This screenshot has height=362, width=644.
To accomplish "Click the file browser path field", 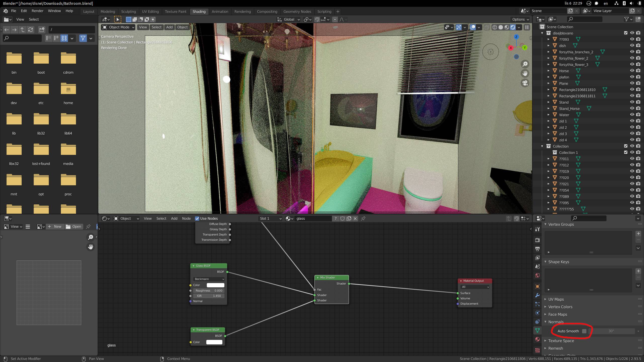I will point(72,30).
